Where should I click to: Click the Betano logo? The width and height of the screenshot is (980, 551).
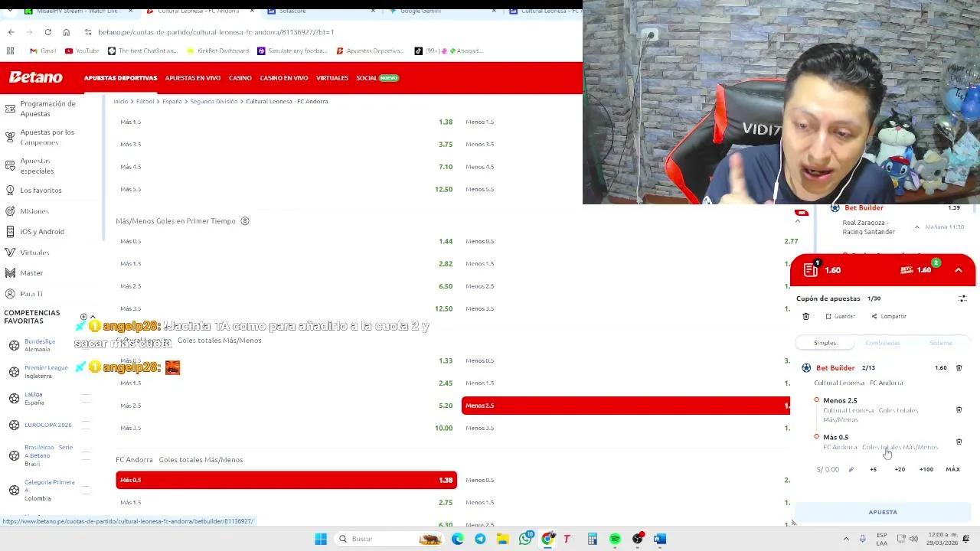[x=36, y=77]
